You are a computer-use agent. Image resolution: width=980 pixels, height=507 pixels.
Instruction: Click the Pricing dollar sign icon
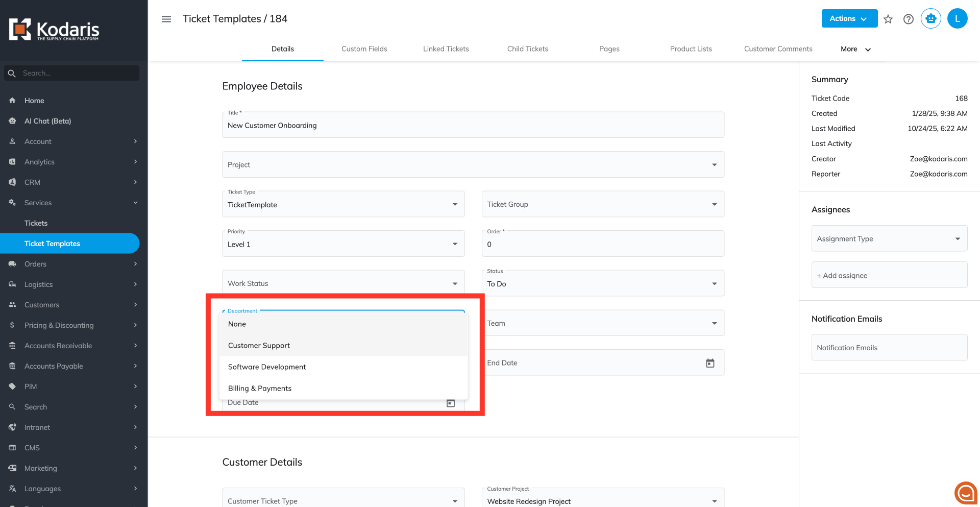(12, 325)
